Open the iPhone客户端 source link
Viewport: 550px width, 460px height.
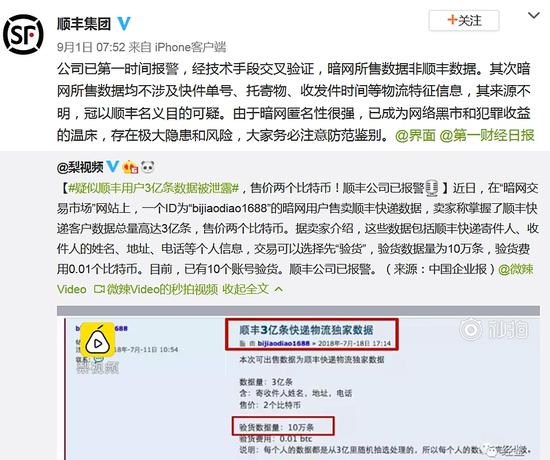click(x=191, y=47)
